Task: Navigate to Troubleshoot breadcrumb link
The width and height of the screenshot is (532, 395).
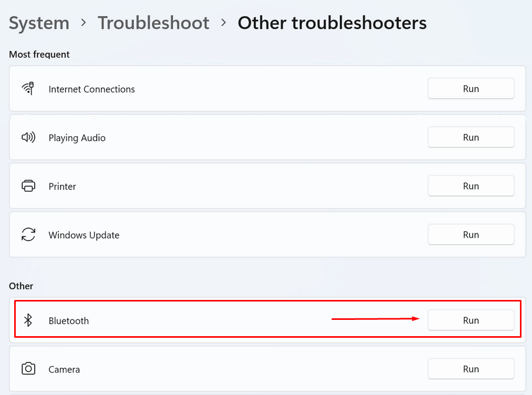Action: pos(153,23)
